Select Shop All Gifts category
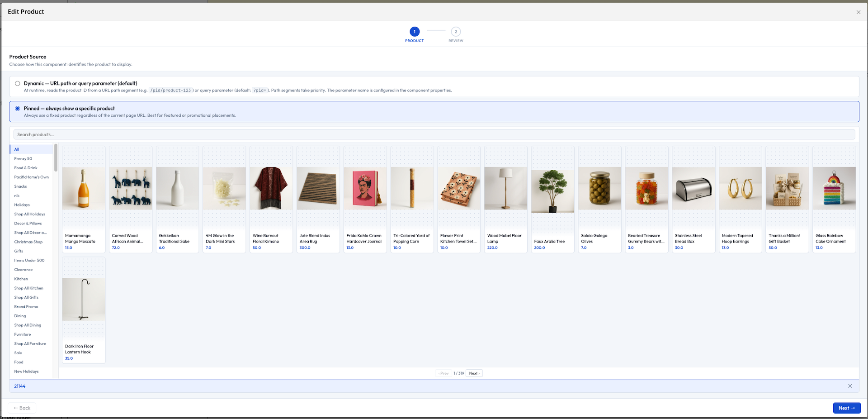 tap(31, 298)
